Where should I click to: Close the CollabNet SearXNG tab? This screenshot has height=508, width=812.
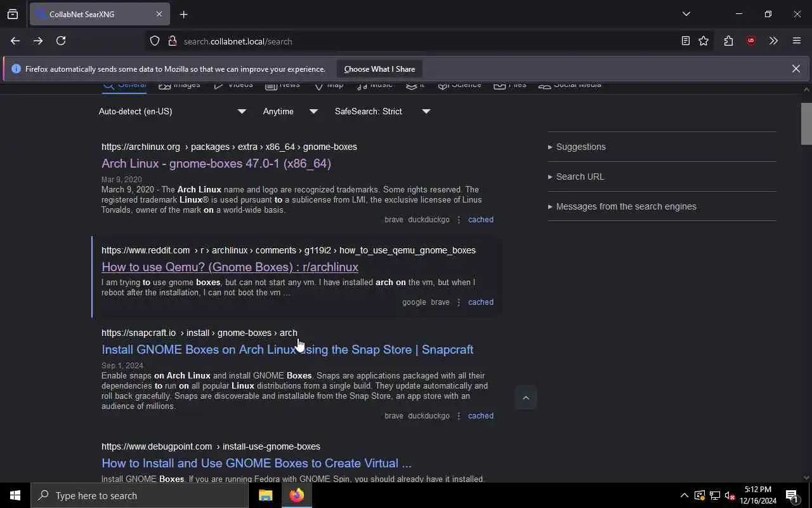click(x=159, y=14)
